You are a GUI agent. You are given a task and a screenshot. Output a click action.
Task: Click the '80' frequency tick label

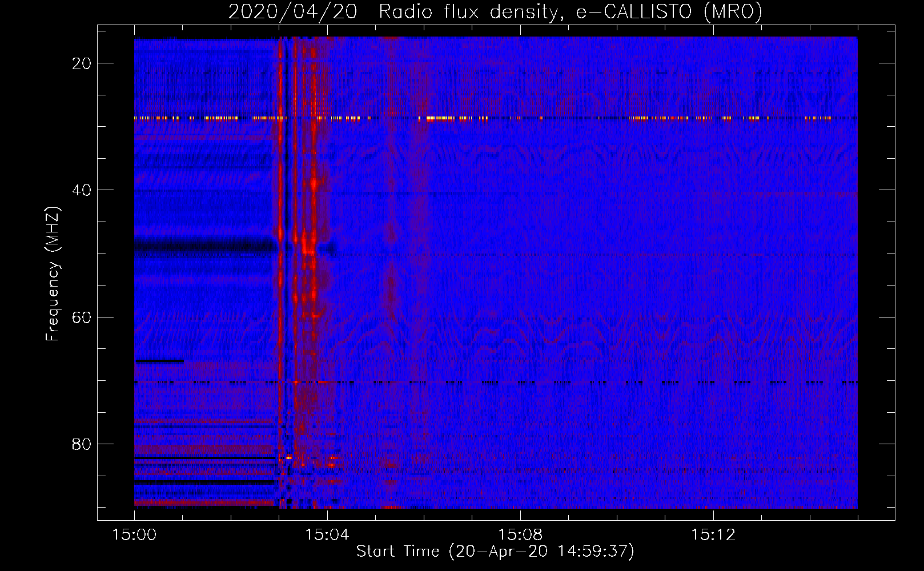click(x=82, y=444)
